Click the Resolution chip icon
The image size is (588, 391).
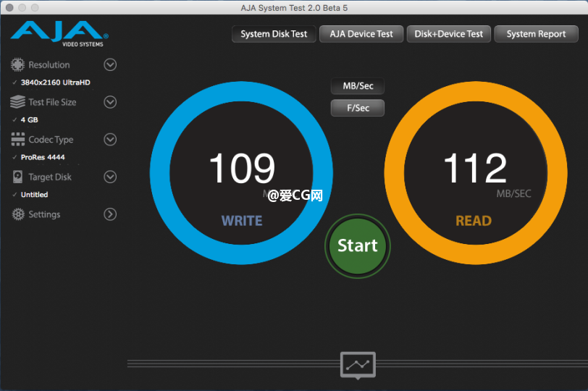click(17, 65)
